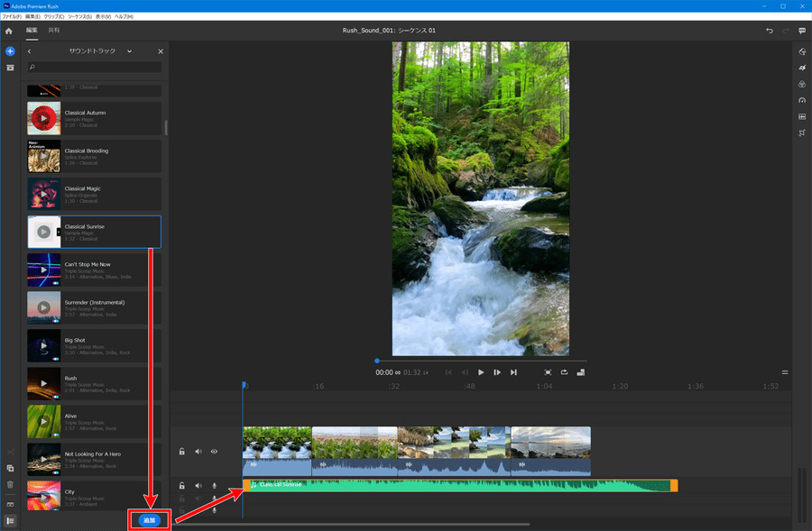Expand track controls icon at bottom-left
Viewport: 812px width, 531px height.
pyautogui.click(x=10, y=520)
